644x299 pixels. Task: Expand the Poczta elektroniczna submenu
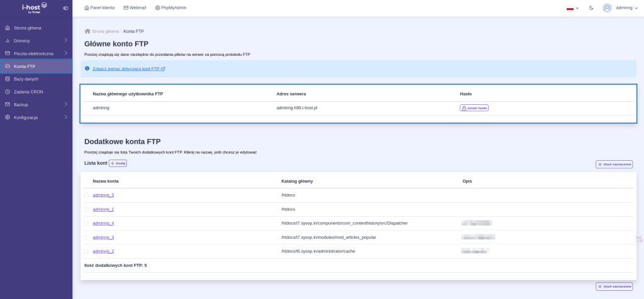click(x=65, y=53)
